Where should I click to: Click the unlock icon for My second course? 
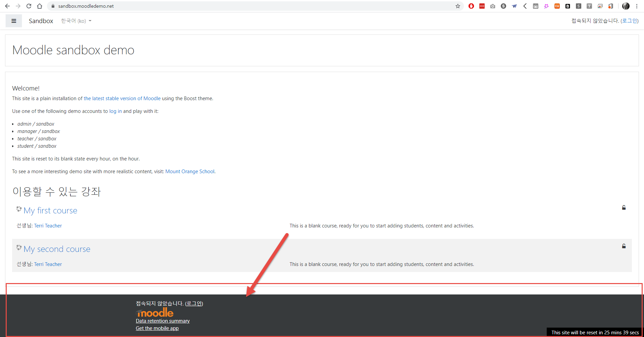click(624, 246)
